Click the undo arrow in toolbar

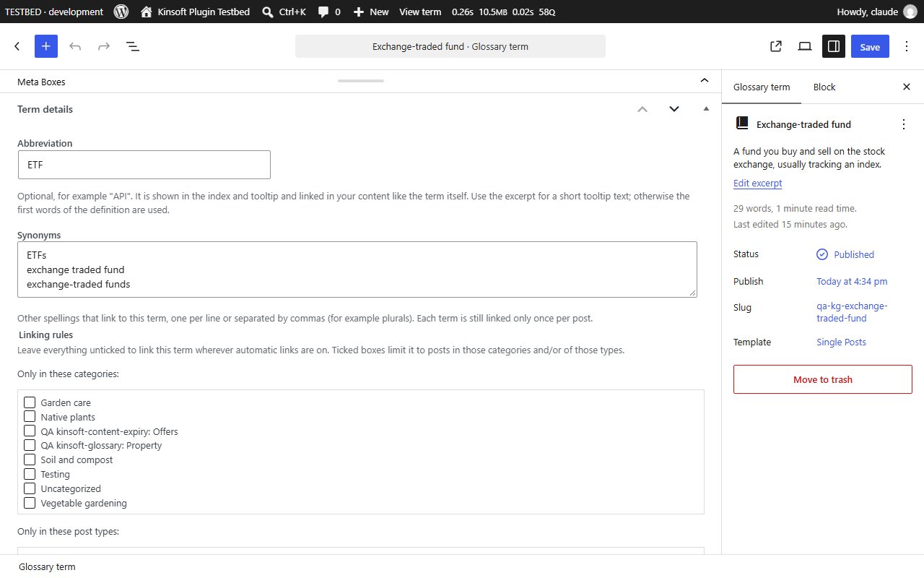click(x=75, y=46)
